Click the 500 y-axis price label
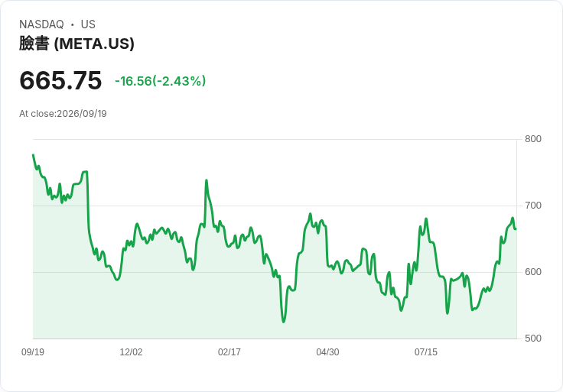 533,339
